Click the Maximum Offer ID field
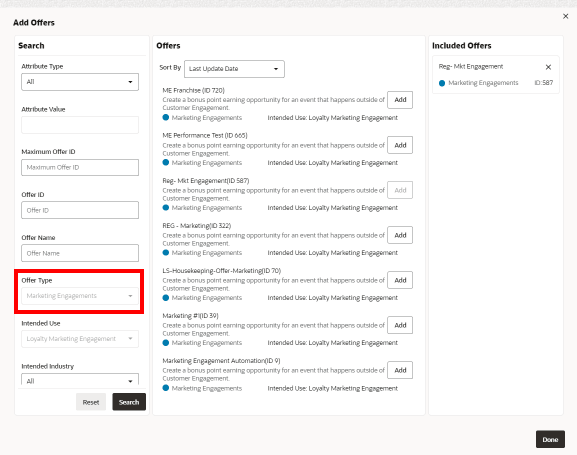 (x=80, y=167)
